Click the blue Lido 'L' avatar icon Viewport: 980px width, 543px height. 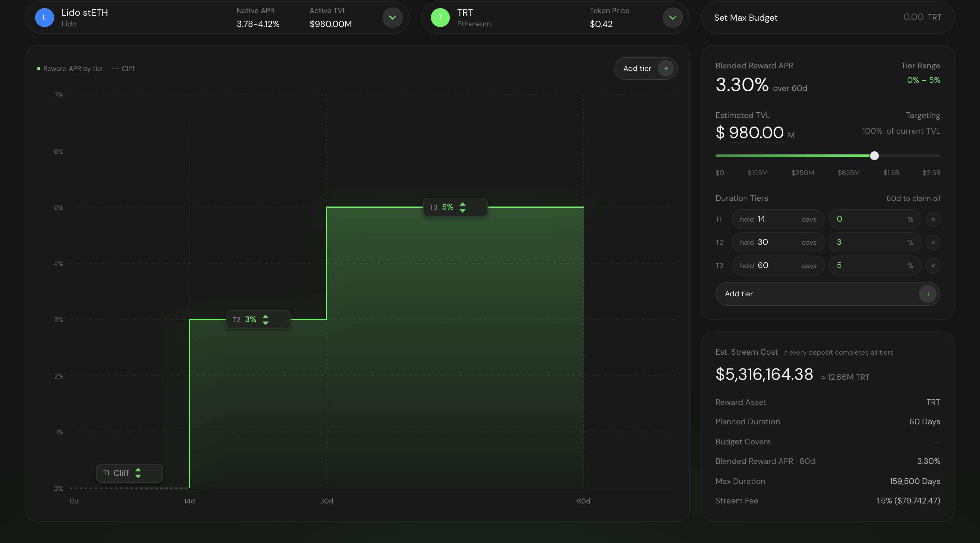tap(45, 18)
